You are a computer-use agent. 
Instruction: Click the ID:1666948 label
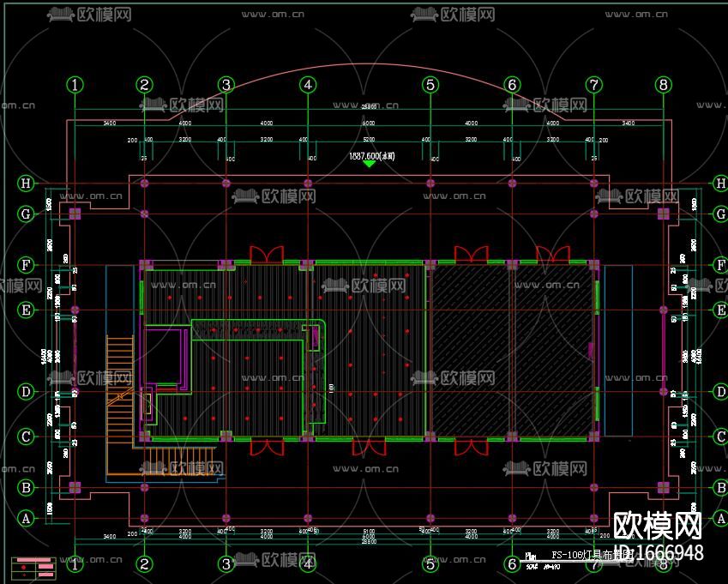click(659, 553)
